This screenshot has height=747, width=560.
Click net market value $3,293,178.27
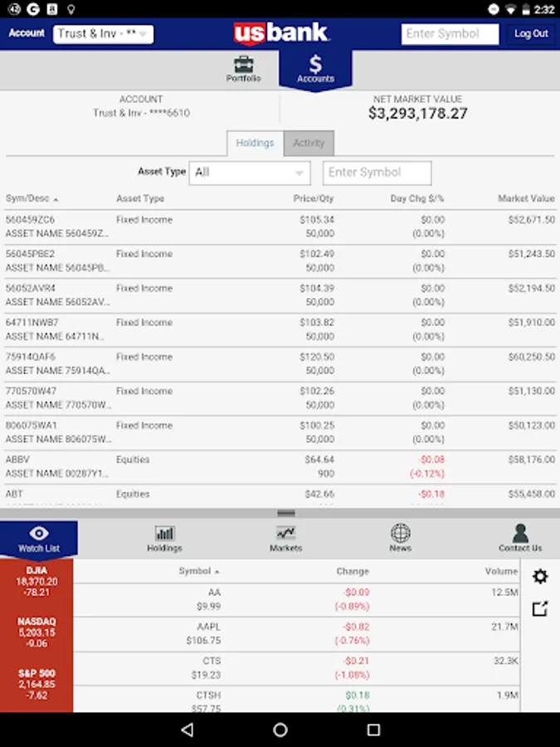point(417,114)
